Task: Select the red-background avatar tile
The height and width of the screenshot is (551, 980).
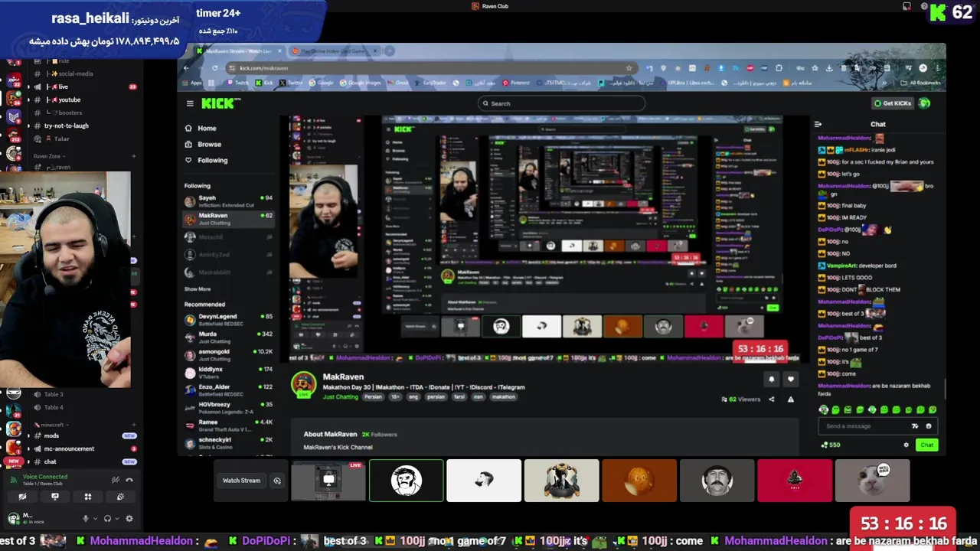Action: click(795, 481)
